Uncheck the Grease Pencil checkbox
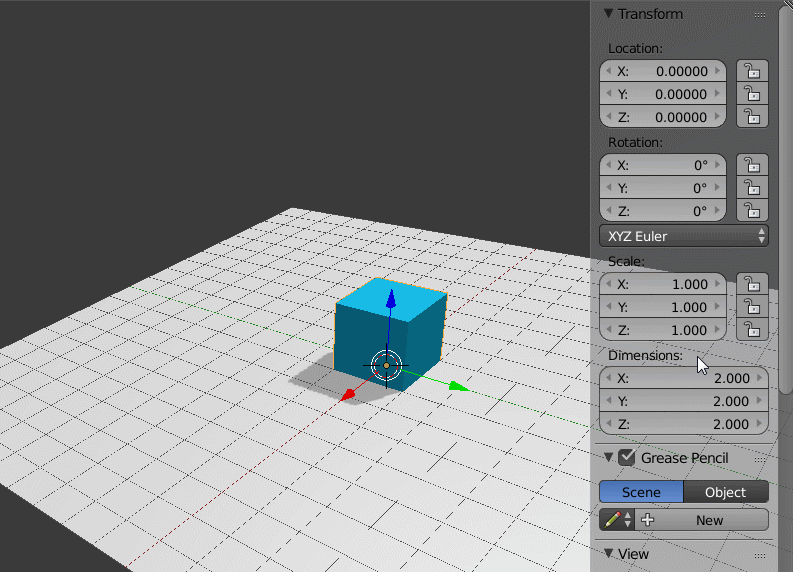 627,458
